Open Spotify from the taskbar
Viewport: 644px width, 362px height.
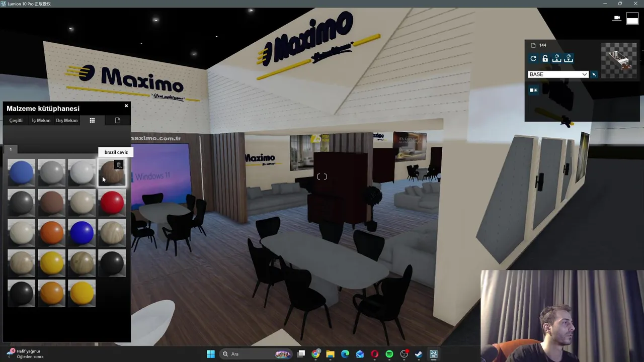click(389, 354)
